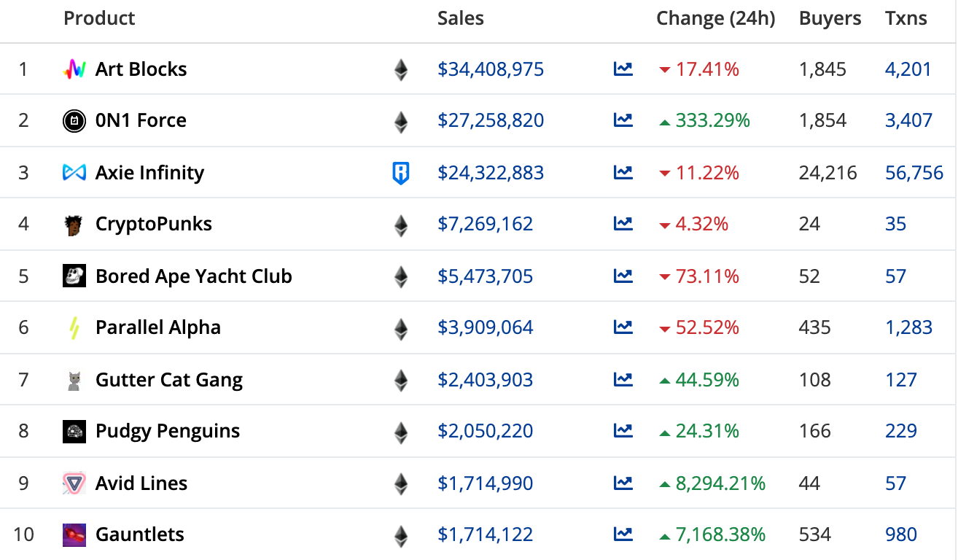This screenshot has width=958, height=560.
Task: Click the $24,322,883 sales figure
Action: [x=491, y=173]
